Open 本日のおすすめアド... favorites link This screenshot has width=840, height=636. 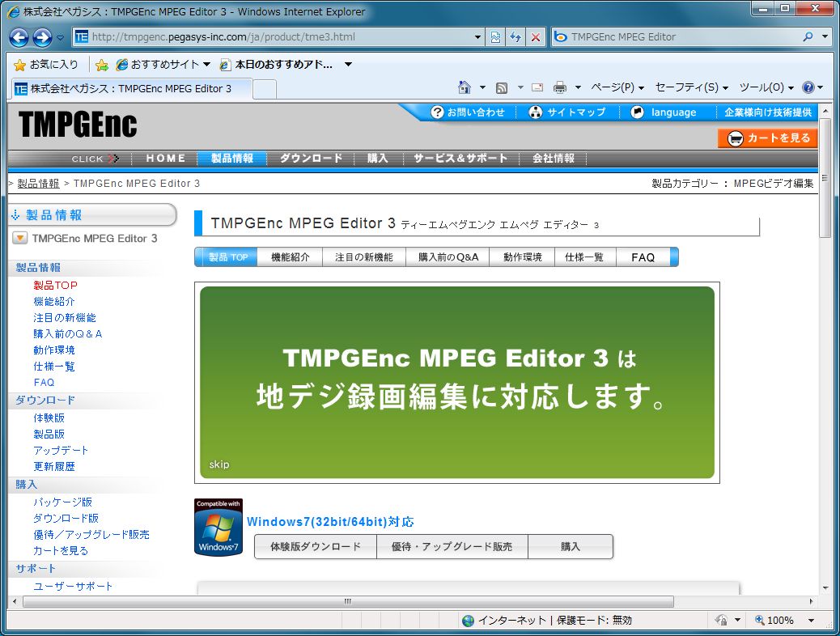[277, 65]
